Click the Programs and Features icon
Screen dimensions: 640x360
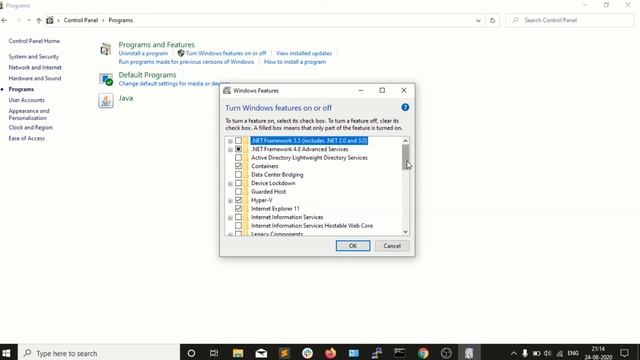[x=106, y=49]
